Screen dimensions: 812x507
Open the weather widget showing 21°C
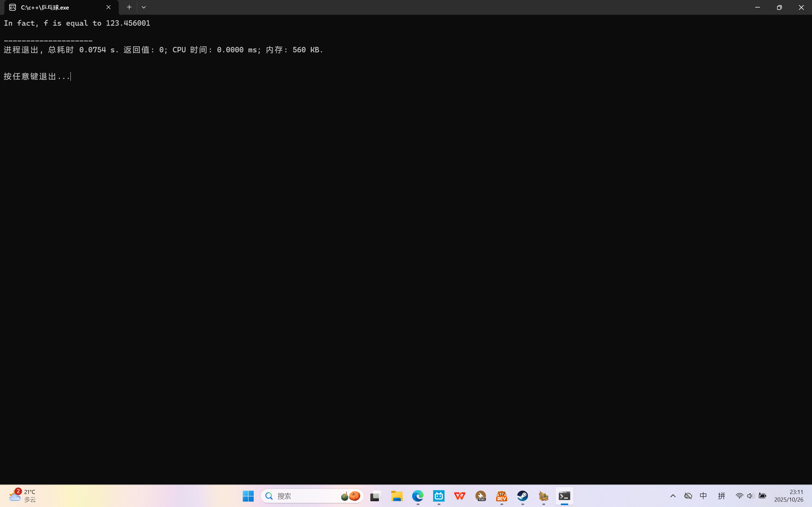(23, 496)
